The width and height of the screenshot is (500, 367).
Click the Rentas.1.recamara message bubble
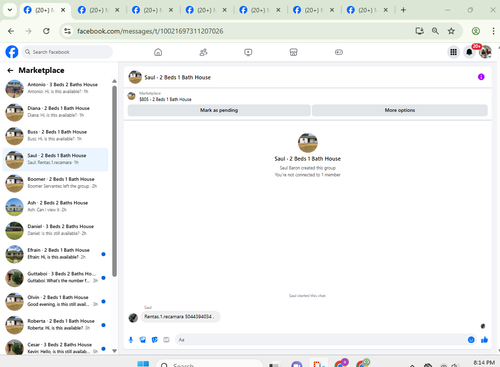[180, 317]
